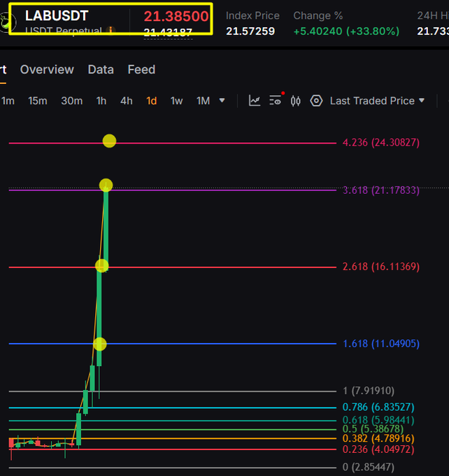Click the 4.236 (24.30827) Fibonacci level label

tap(381, 143)
